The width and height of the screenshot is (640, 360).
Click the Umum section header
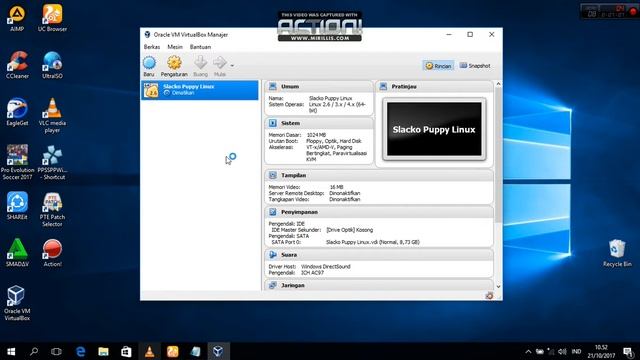click(x=318, y=87)
